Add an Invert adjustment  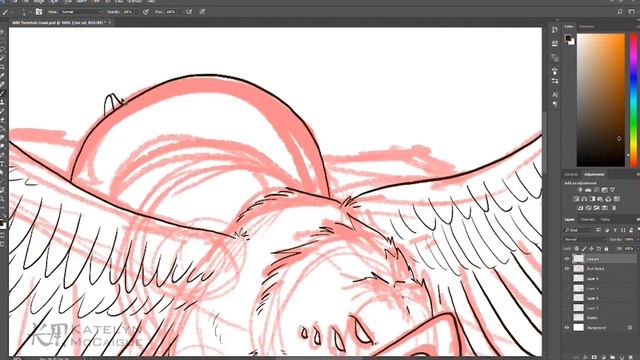pyautogui.click(x=580, y=208)
